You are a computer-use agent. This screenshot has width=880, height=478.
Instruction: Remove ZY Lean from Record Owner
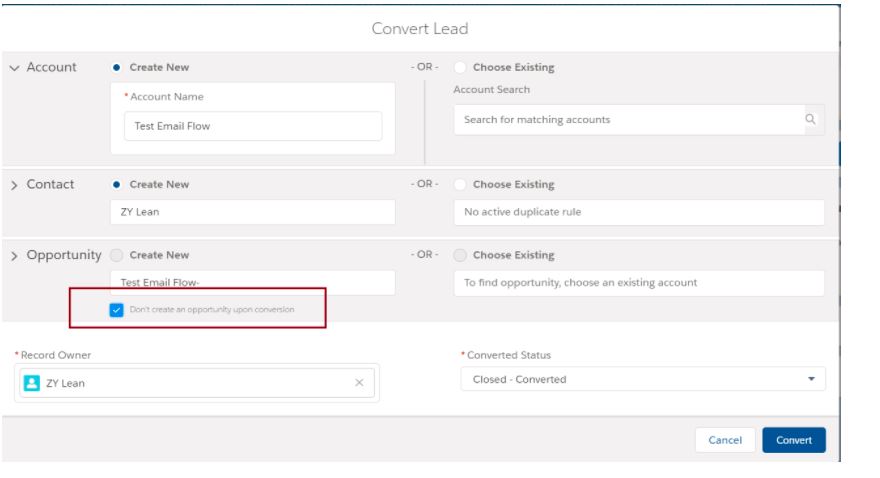point(359,383)
